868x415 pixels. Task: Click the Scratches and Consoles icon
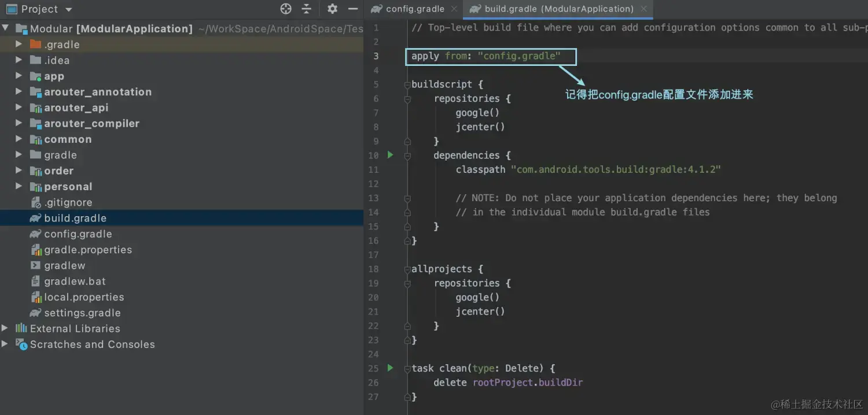click(21, 344)
